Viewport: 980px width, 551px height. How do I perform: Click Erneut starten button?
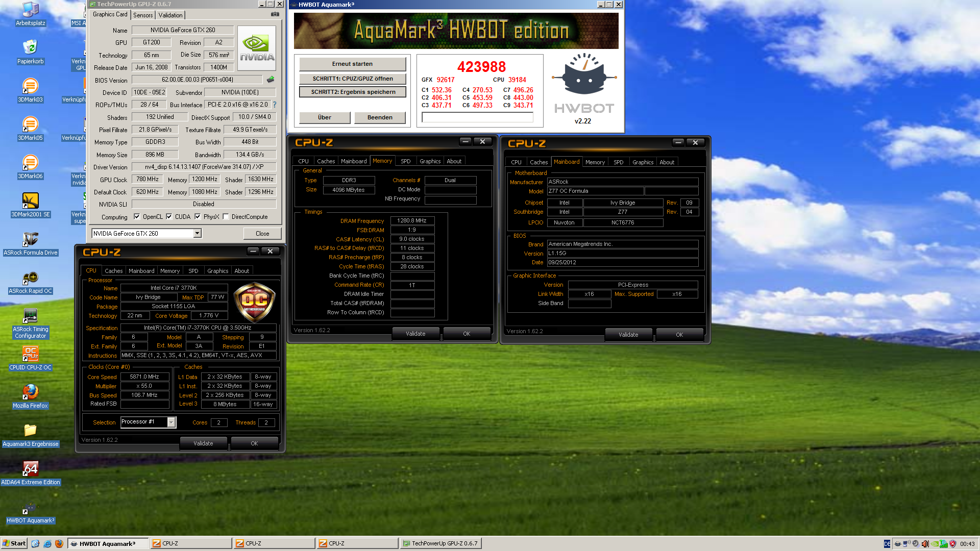(352, 64)
